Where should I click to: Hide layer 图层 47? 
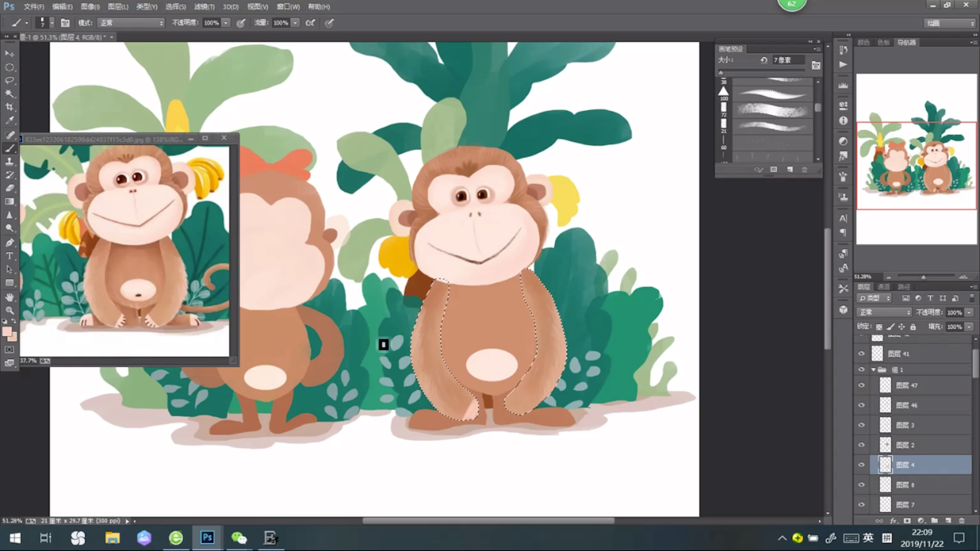[x=862, y=385]
